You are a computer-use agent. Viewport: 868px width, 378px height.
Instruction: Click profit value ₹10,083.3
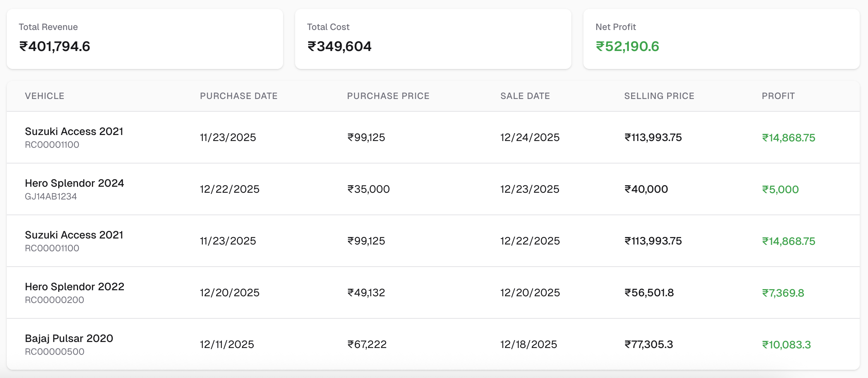click(x=787, y=345)
